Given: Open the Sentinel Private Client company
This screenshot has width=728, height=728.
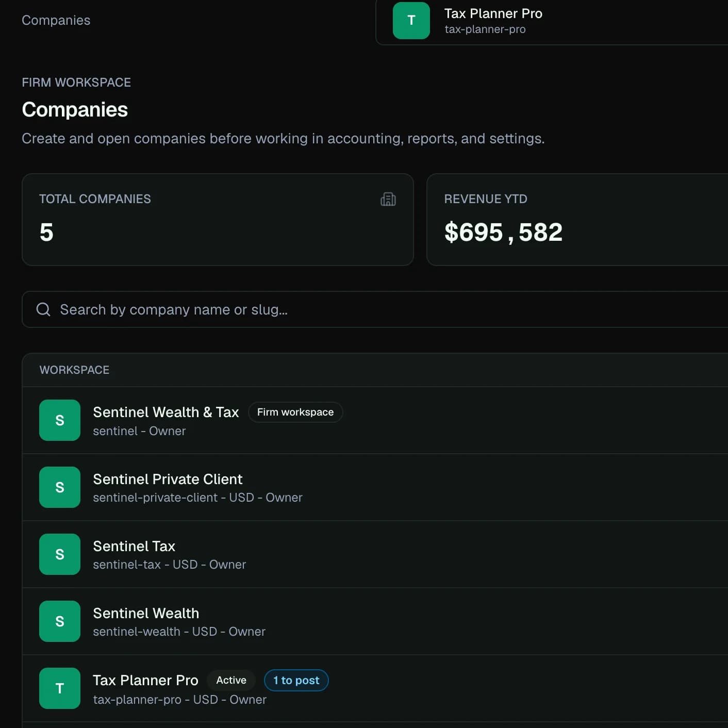Looking at the screenshot, I should pos(375,487).
